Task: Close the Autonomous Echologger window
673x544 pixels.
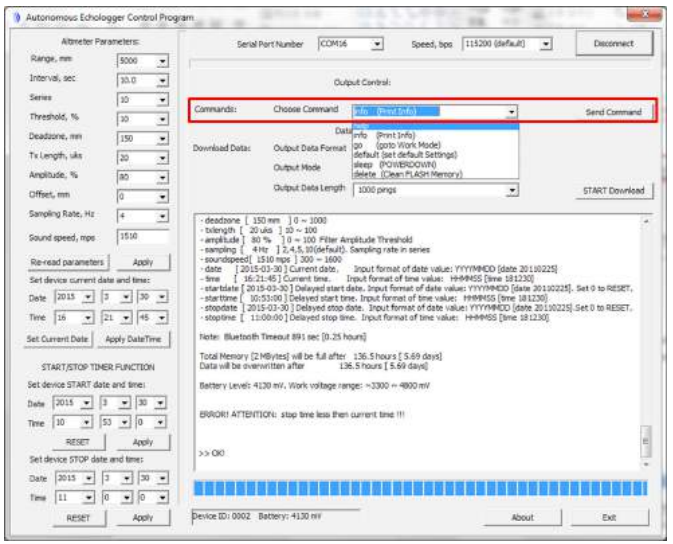Action: [645, 14]
